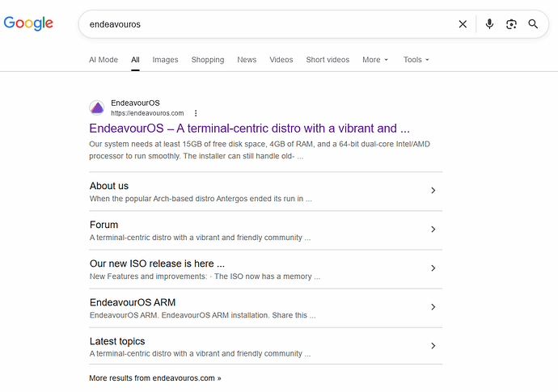558x392 pixels.
Task: Open the Forum sitelink
Action: point(104,225)
